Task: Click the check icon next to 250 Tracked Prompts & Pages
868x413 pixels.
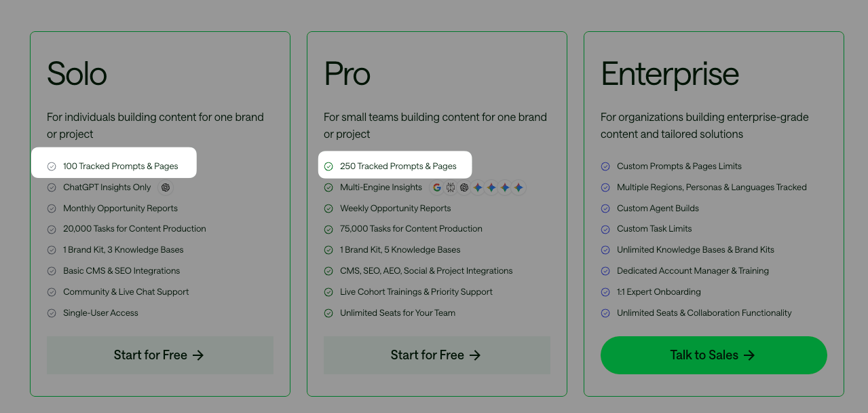Action: (x=328, y=166)
